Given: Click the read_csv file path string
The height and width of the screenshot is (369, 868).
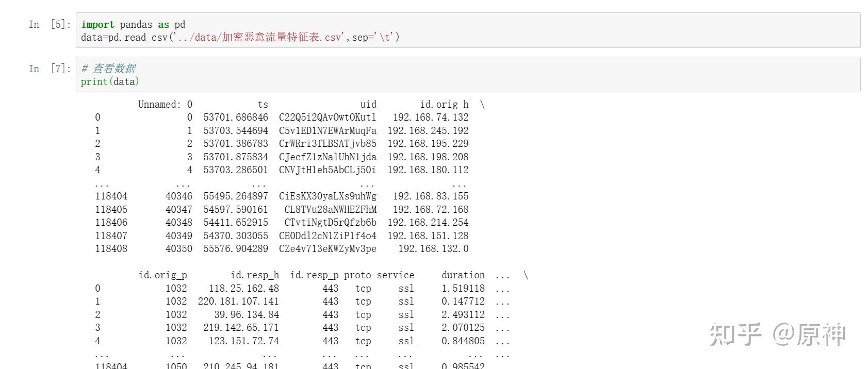Looking at the screenshot, I should point(259,37).
